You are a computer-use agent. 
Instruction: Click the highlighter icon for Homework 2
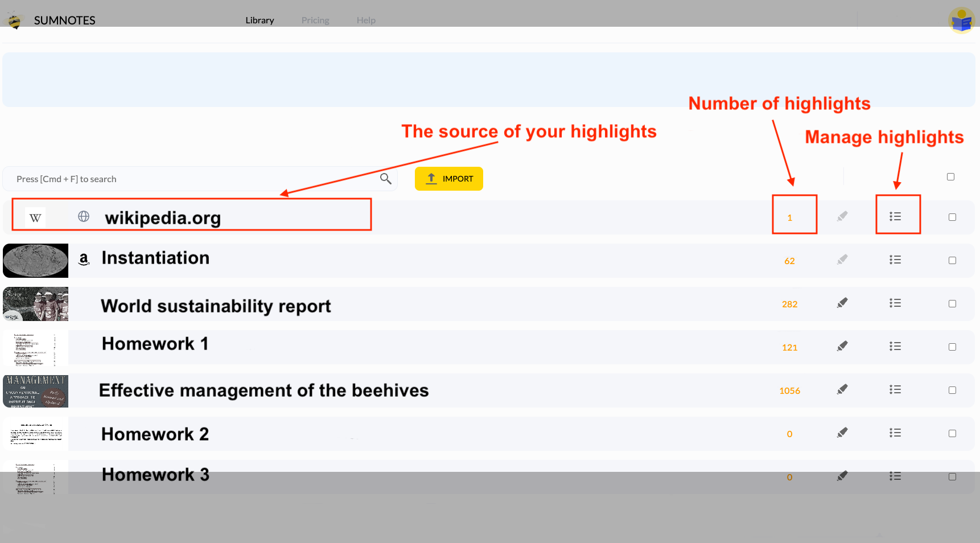842,433
